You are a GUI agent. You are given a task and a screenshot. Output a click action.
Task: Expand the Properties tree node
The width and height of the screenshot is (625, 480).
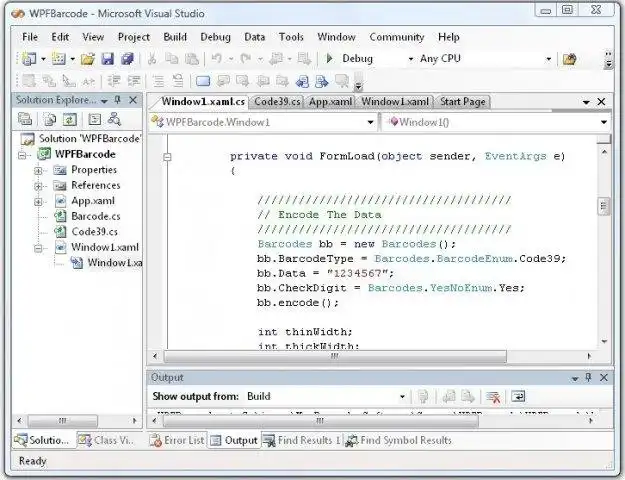click(38, 171)
